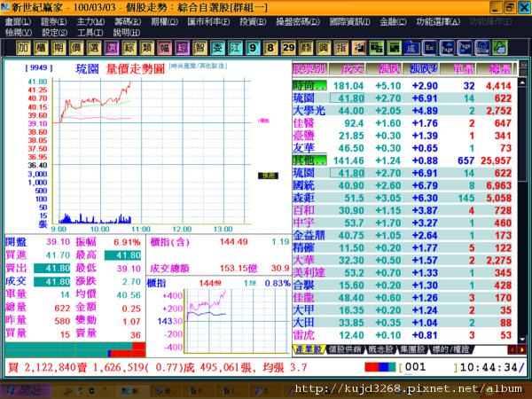
Task: Select the 國統 stock row
Action: (x=404, y=185)
